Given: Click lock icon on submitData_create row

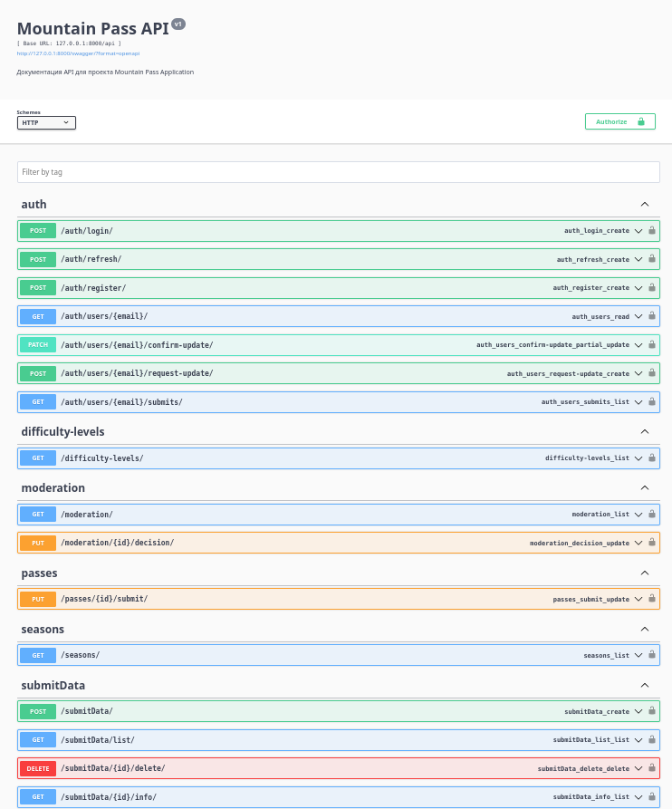Looking at the screenshot, I should coord(652,711).
